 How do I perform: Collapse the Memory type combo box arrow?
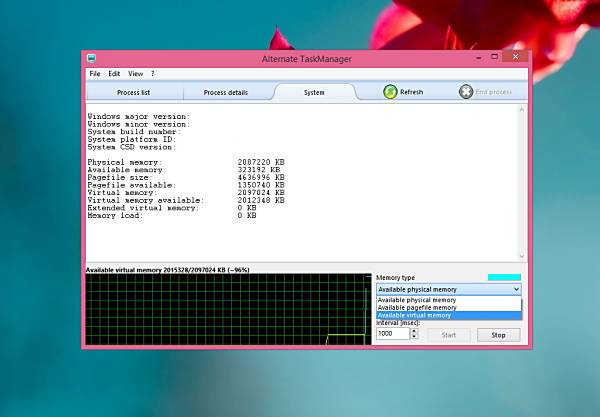(x=516, y=290)
